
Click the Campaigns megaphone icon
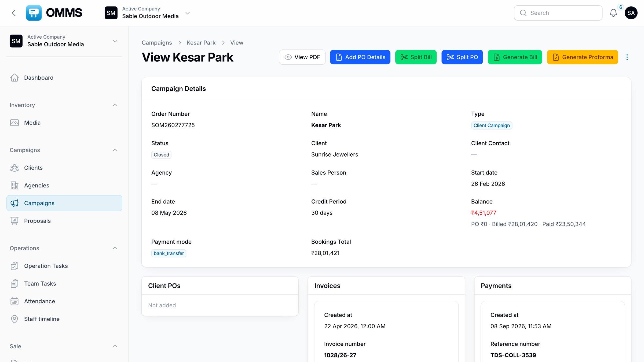pos(14,203)
